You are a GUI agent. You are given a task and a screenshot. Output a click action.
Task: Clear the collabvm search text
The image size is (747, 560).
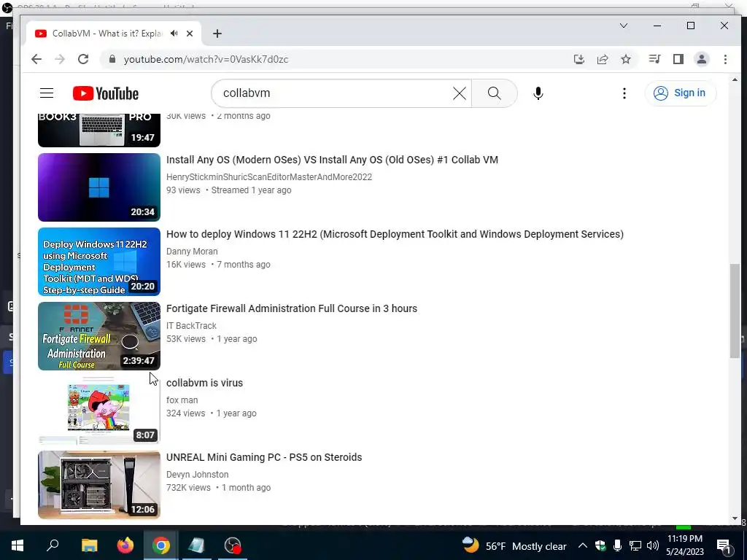coord(460,93)
